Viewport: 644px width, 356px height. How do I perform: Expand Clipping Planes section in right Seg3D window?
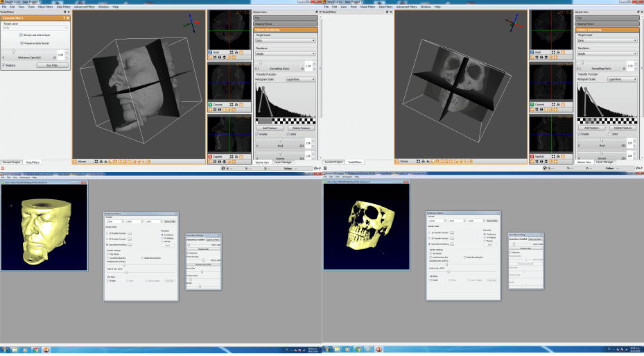click(x=607, y=24)
